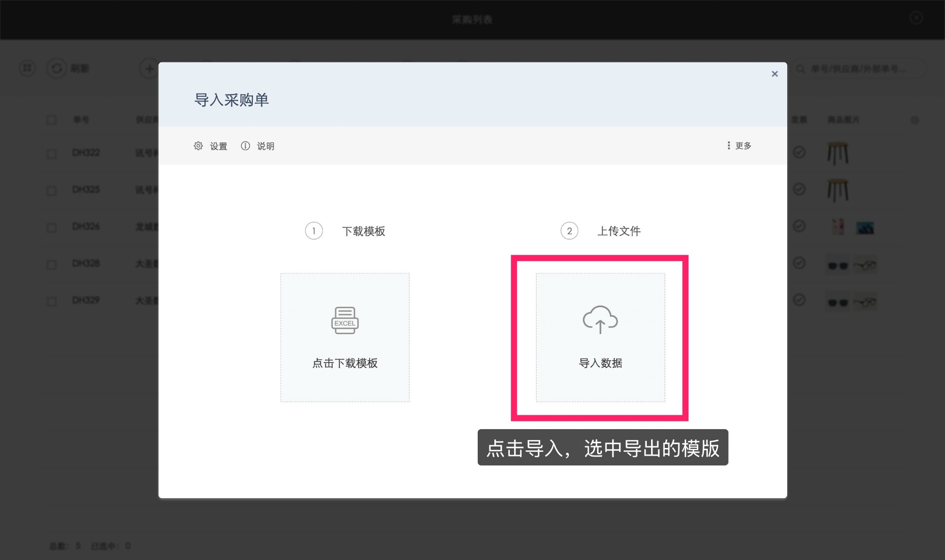
Task: Click the grid layout icon at top left
Action: click(27, 68)
